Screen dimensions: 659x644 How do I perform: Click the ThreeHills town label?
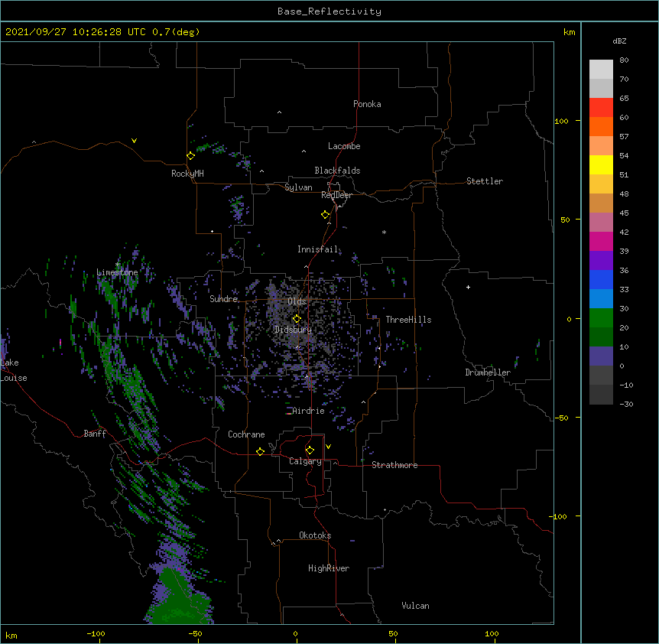pyautogui.click(x=408, y=320)
